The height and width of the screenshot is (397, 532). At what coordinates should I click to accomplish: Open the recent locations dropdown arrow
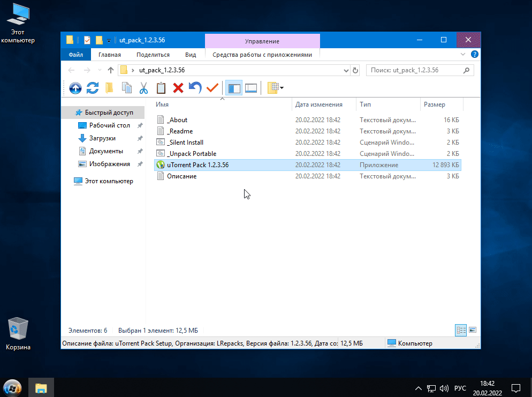100,70
